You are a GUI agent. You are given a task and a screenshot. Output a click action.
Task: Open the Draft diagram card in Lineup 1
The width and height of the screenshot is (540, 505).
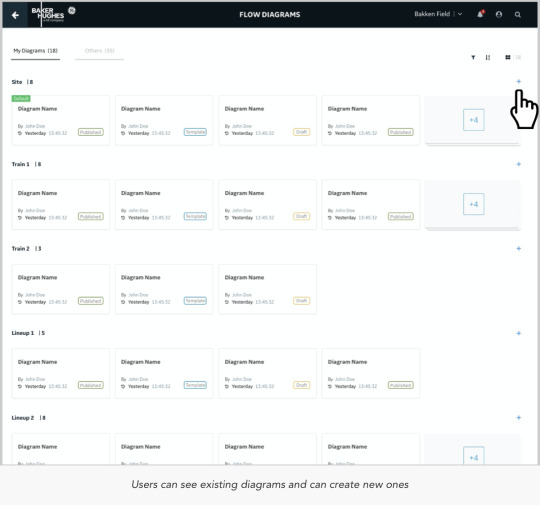(x=268, y=373)
